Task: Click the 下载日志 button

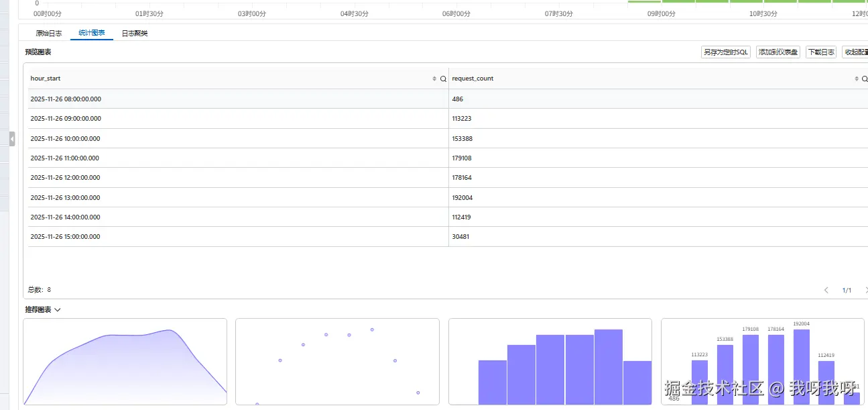Action: pyautogui.click(x=821, y=52)
